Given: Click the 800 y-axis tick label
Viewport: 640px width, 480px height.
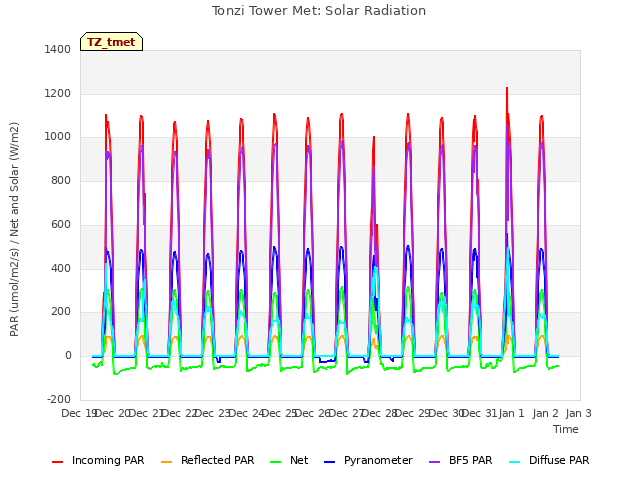Looking at the screenshot, I should [61, 180].
